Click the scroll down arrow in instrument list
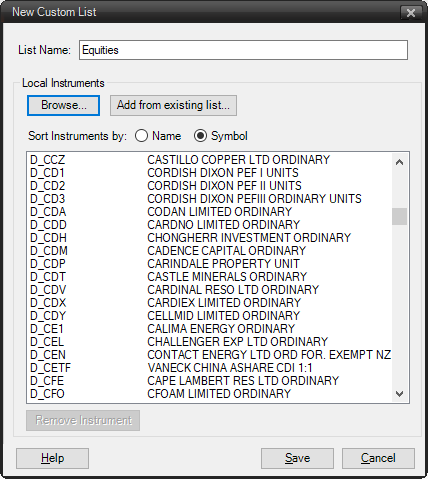 coord(399,394)
